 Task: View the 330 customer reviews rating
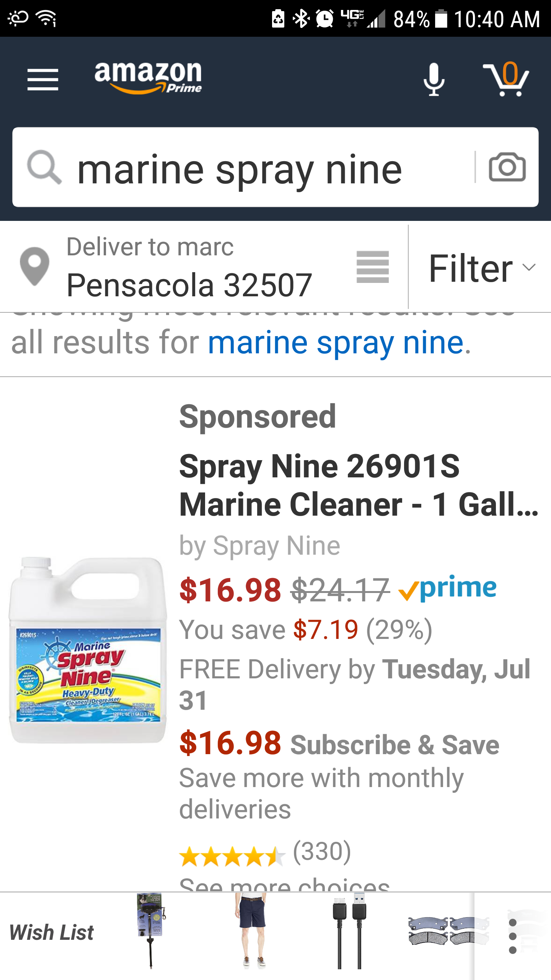click(x=265, y=852)
